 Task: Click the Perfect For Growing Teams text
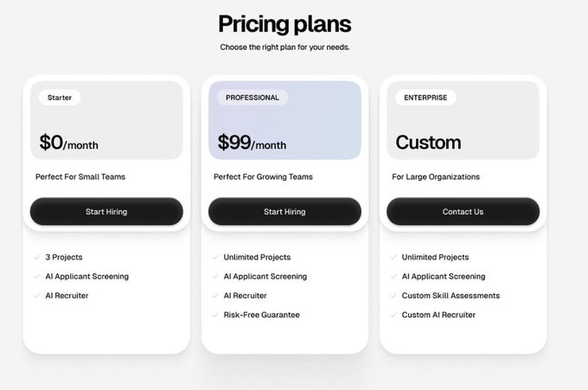263,177
